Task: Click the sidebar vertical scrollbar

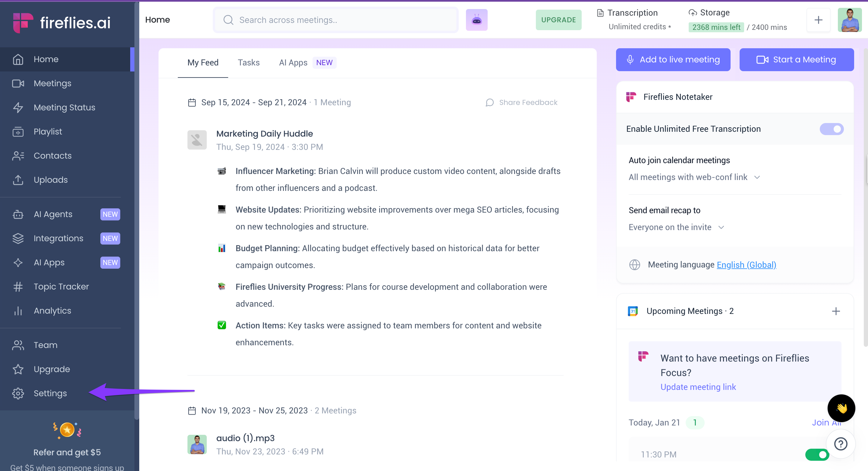Action: tap(137, 209)
